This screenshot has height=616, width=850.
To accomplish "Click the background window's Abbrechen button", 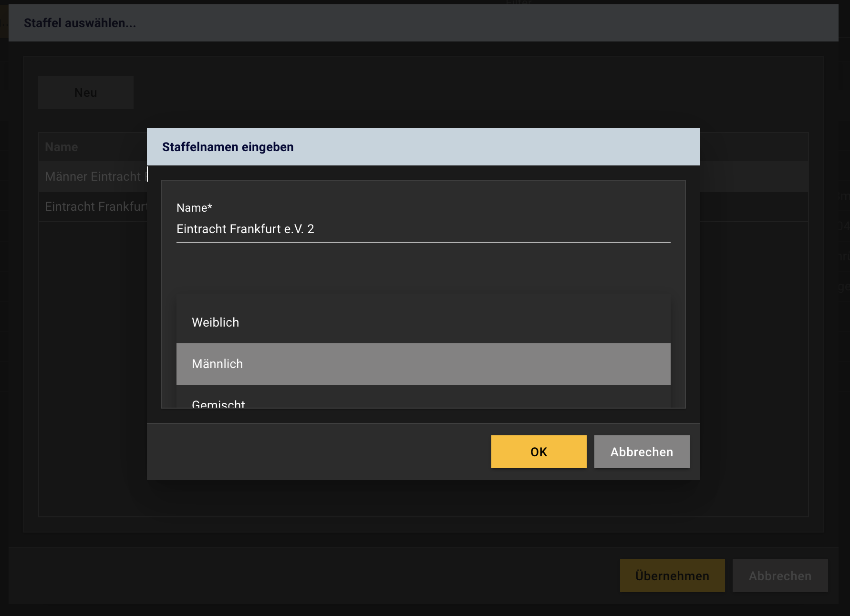I will [780, 576].
